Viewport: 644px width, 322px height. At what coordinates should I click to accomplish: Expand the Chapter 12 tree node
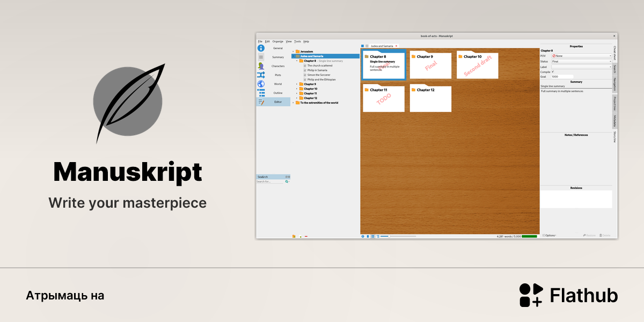point(297,98)
